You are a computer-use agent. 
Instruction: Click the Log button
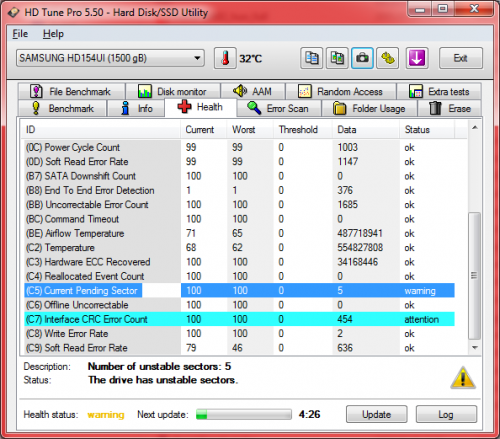click(446, 414)
